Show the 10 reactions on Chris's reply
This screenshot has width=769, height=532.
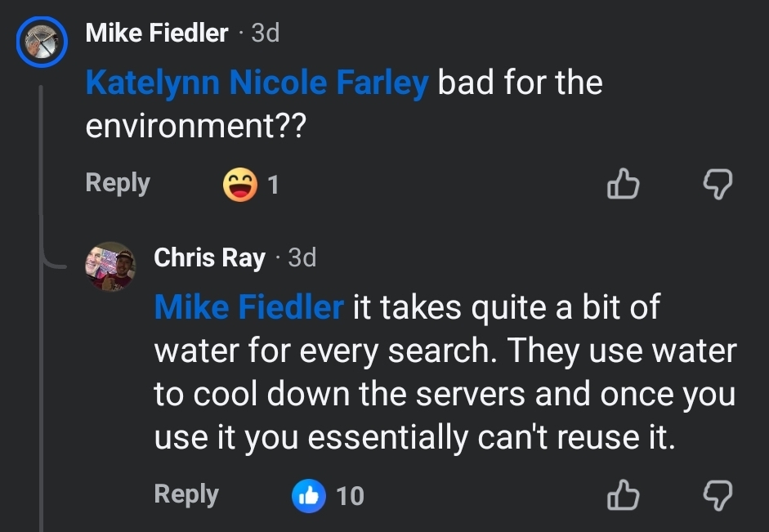(x=351, y=496)
